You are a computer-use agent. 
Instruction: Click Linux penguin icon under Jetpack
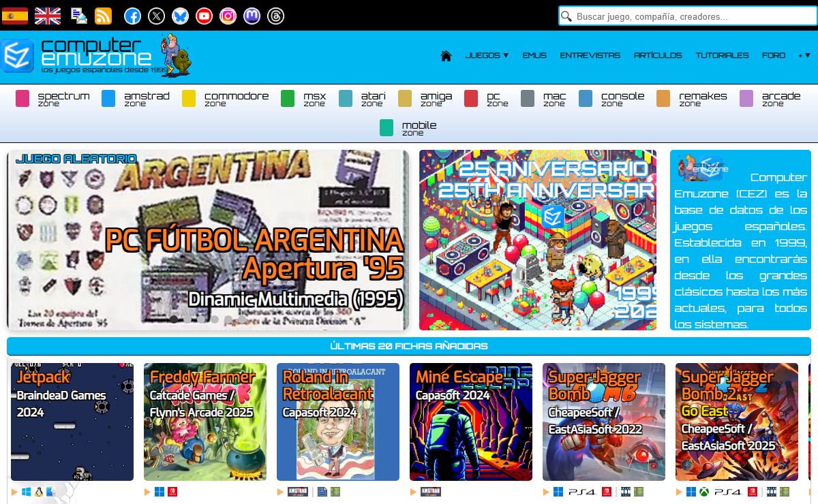39,491
